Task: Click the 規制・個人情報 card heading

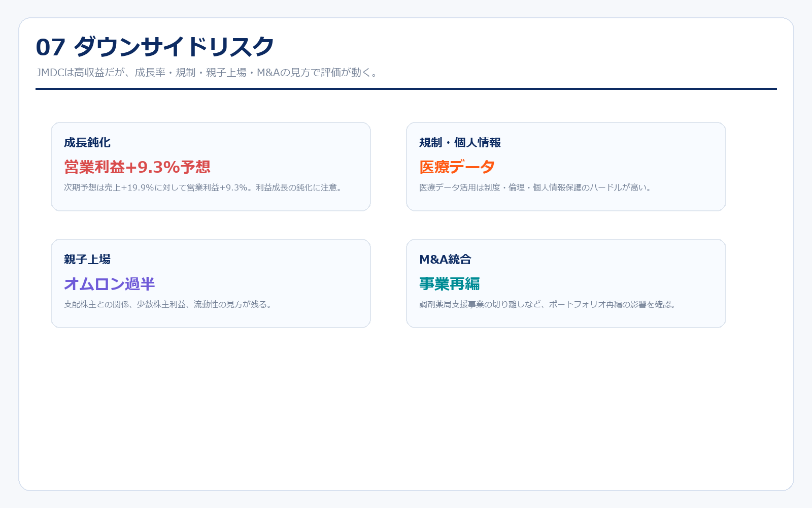Action: [460, 143]
